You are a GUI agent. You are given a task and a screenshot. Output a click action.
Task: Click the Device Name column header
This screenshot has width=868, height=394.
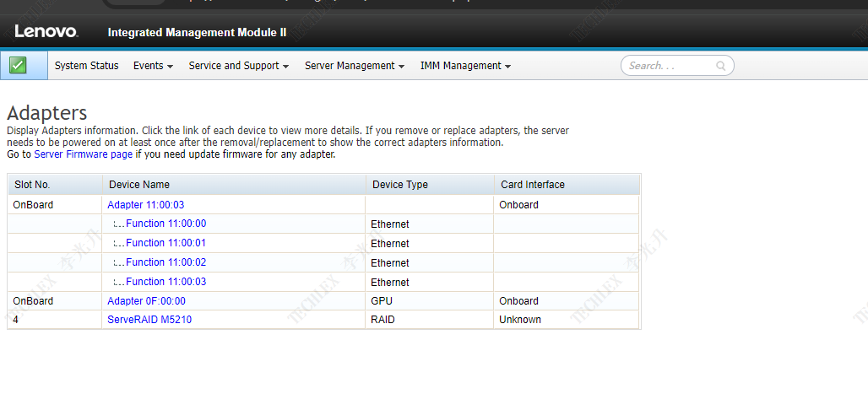click(234, 184)
